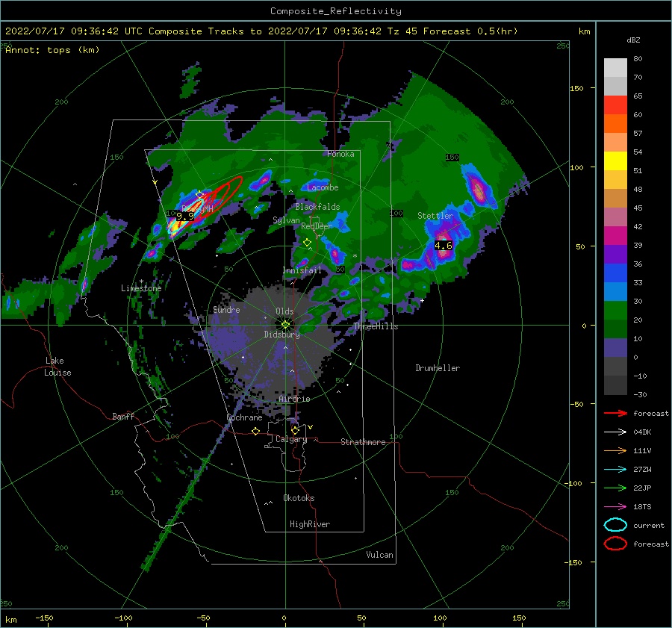Click the Vulcan city label

coord(380,555)
